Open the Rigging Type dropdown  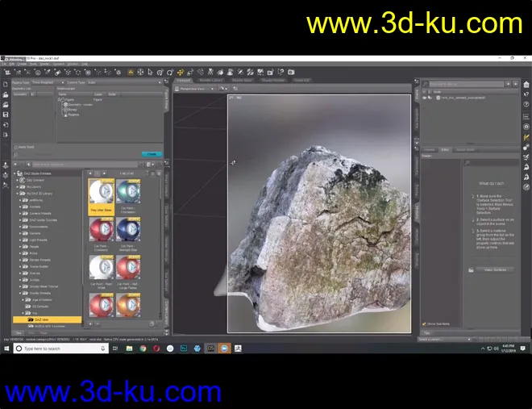coord(48,82)
